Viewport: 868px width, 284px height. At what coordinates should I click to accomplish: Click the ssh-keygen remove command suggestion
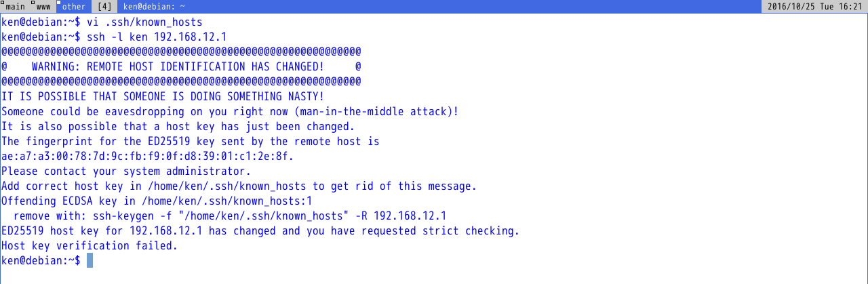[229, 216]
